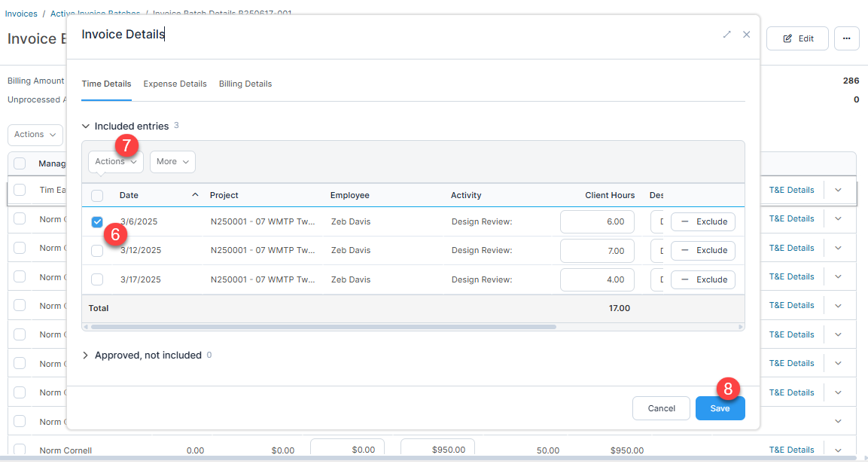Open the ellipsis more options menu
868x467 pixels.
point(846,38)
